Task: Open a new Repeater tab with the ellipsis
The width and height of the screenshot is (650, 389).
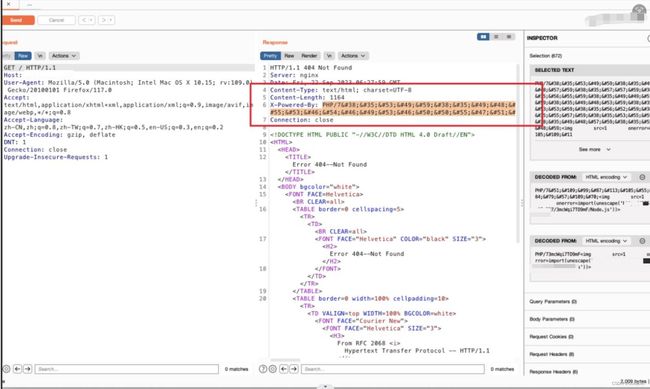Action: coord(29,5)
